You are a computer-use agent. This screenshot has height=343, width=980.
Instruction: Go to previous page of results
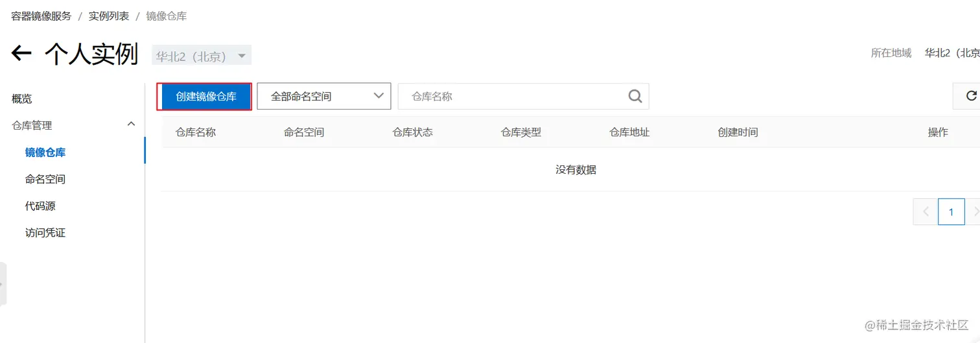pos(925,211)
